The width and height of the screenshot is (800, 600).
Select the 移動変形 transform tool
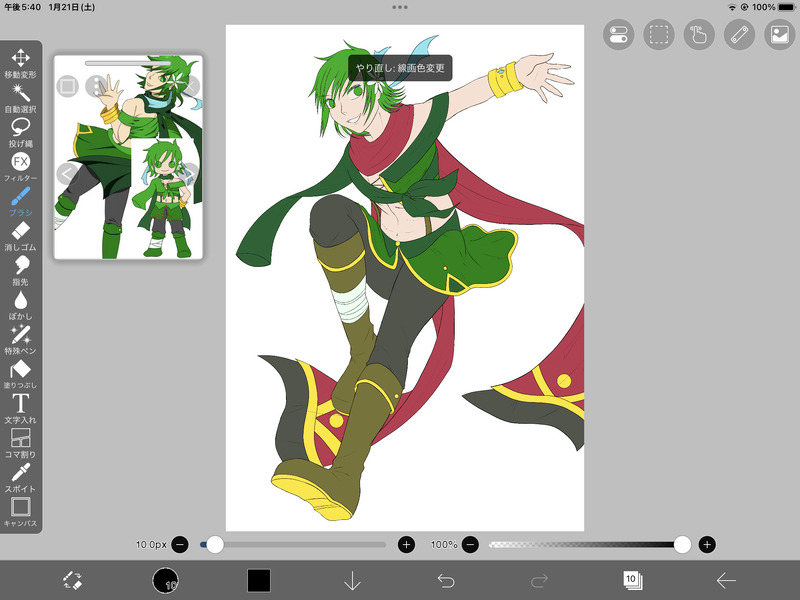point(20,63)
